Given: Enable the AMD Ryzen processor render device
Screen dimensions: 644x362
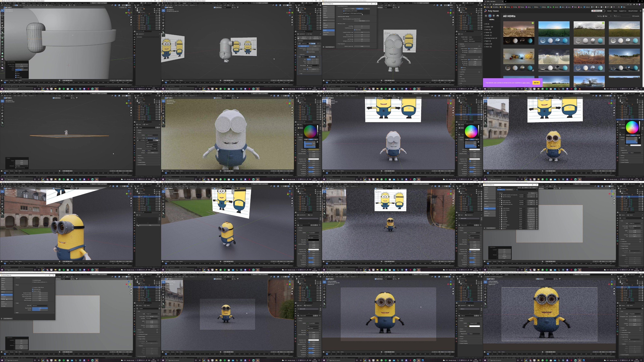Looking at the screenshot, I should 344,13.
